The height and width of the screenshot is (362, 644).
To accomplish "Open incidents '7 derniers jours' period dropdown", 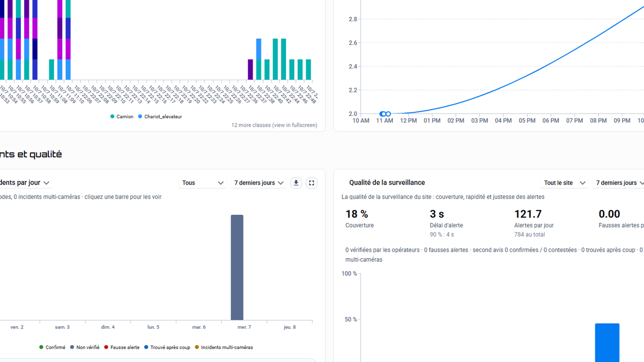I will pos(258,183).
